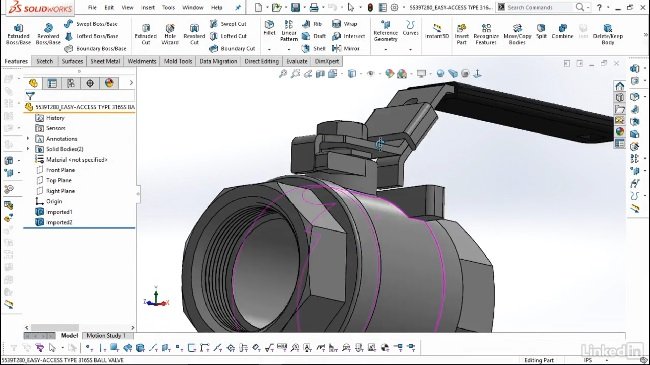Open the Edit Appearance color sphere
This screenshot has width=650, height=365.
[x=389, y=74]
